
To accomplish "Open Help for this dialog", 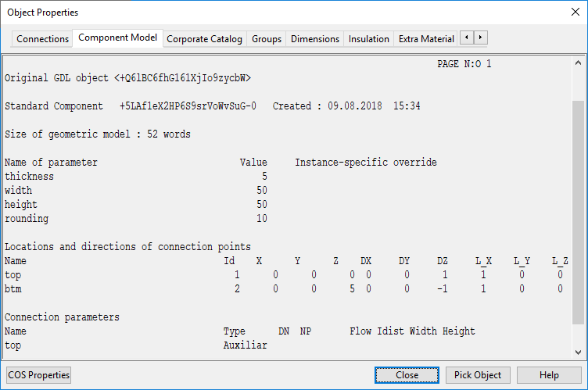I will coord(549,375).
